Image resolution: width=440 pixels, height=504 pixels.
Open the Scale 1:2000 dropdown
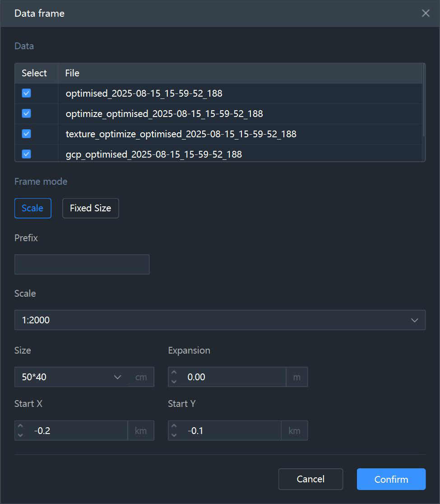click(x=220, y=320)
